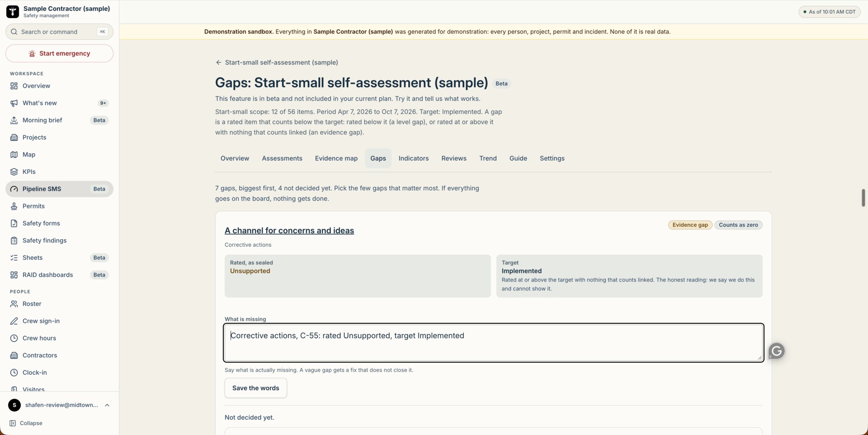Click the Sample Contractor logo icon

tap(13, 12)
